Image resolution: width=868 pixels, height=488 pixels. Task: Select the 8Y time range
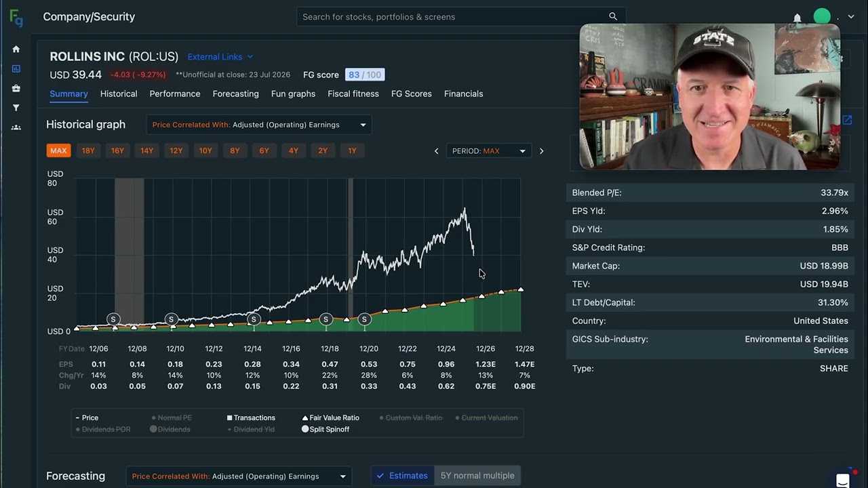tap(235, 151)
